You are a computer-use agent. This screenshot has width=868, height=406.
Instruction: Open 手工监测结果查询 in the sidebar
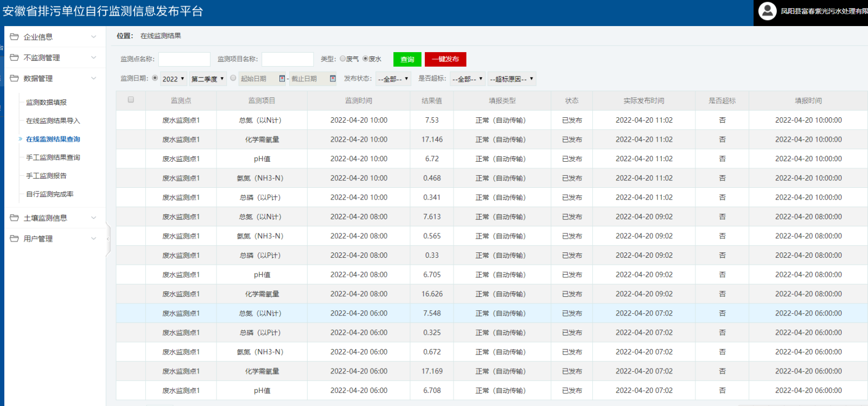53,157
